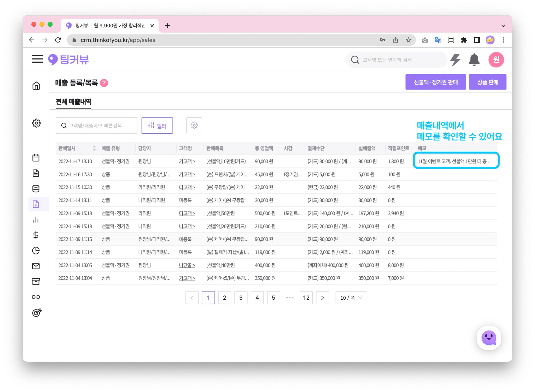Open the 필터 filter options
Viewport: 535px width, 392px height.
[x=157, y=126]
